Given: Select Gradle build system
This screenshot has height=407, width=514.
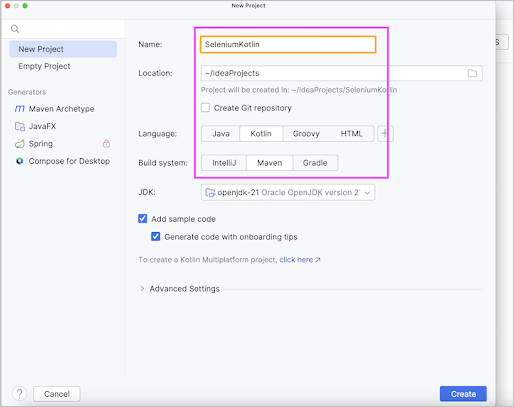Looking at the screenshot, I should [x=315, y=163].
